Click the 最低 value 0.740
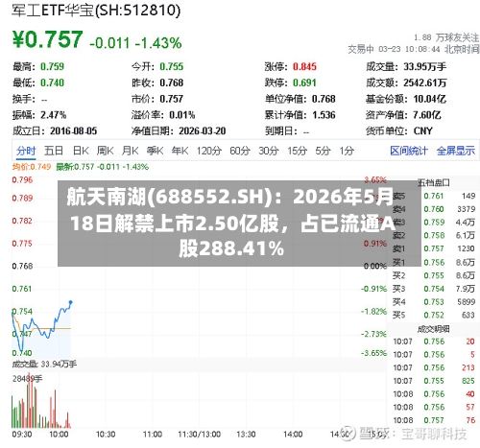This screenshot has height=448, width=480. click(x=52, y=83)
